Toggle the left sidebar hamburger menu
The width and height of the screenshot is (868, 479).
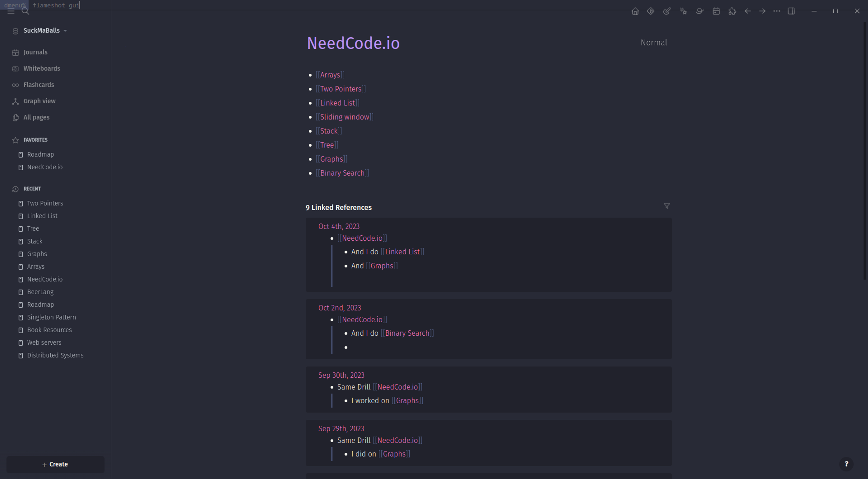coord(11,12)
